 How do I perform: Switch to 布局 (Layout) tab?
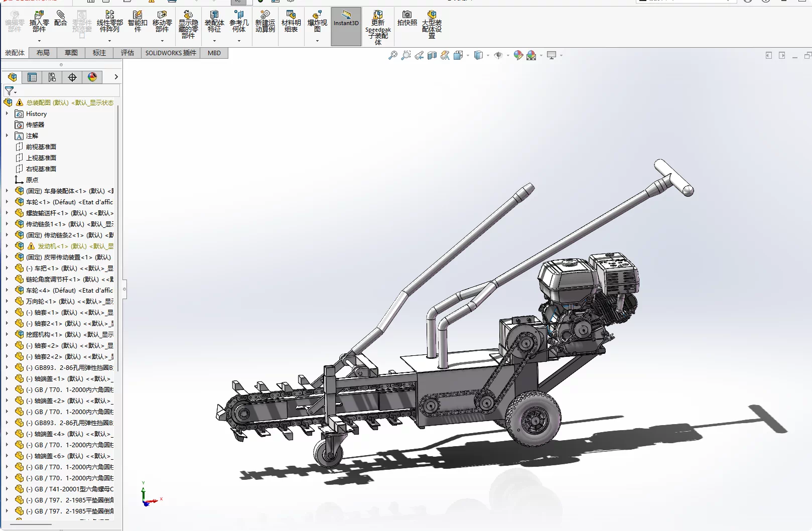tap(43, 53)
